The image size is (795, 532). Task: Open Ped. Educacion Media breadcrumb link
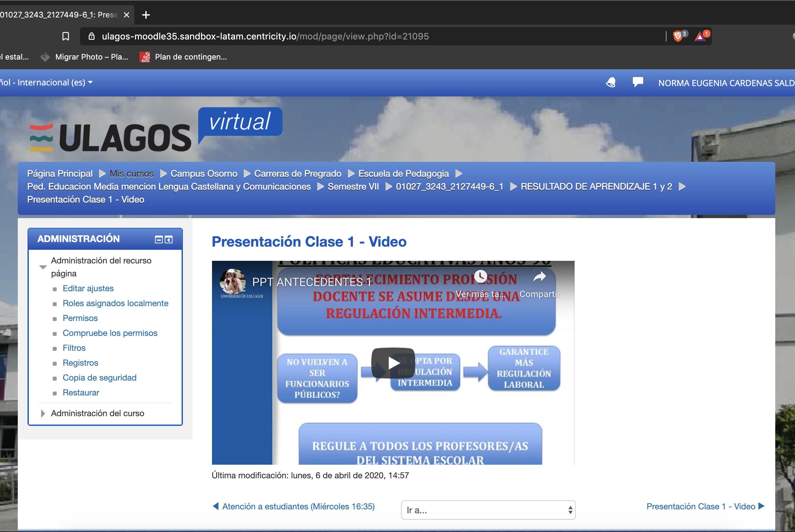(169, 187)
